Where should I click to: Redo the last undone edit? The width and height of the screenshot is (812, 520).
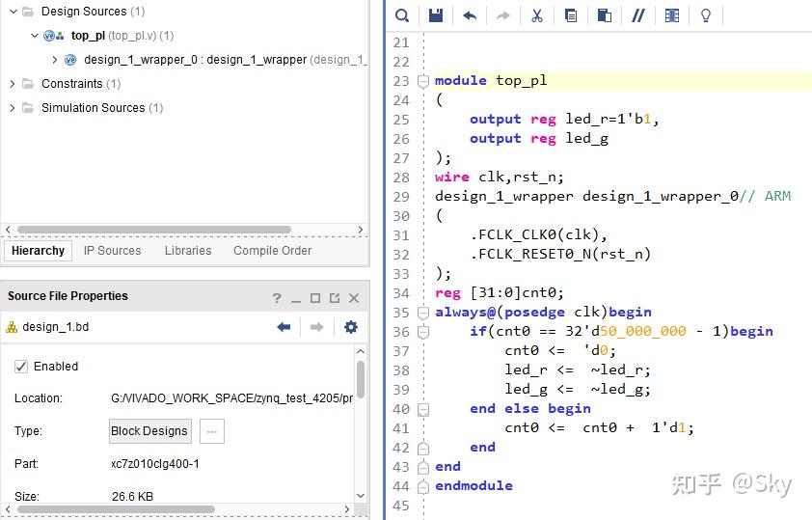coord(502,16)
